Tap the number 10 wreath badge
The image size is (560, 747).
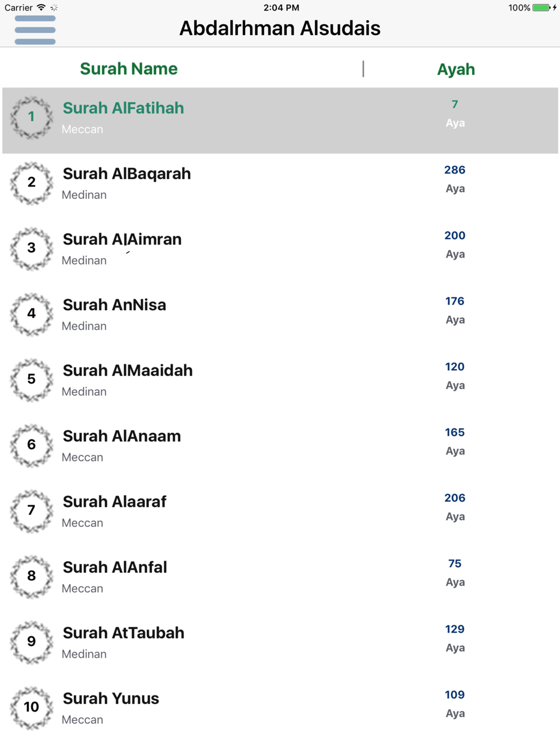pyautogui.click(x=31, y=707)
